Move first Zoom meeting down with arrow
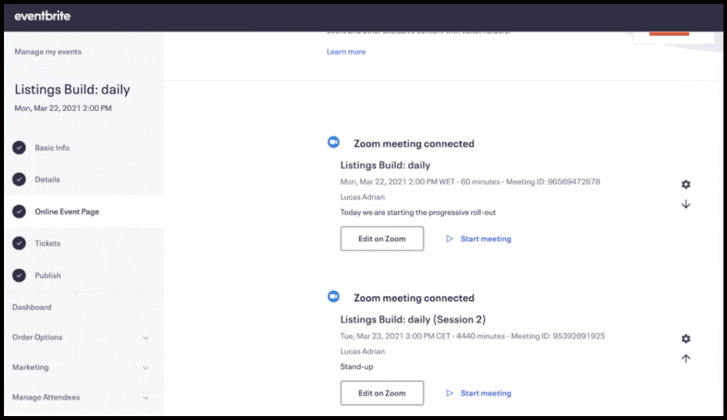Viewport: 727px width, 420px height. [x=685, y=204]
